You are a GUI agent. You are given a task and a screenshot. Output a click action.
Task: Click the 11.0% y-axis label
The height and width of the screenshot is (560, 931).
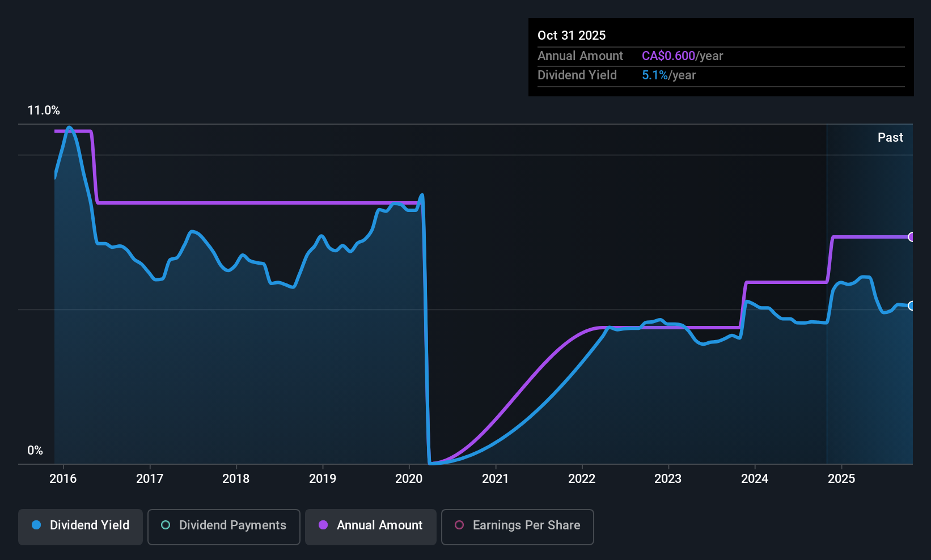point(44,111)
